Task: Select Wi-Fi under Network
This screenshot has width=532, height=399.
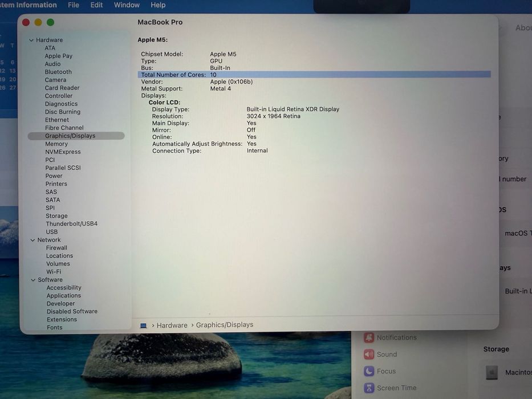Action: tap(54, 272)
